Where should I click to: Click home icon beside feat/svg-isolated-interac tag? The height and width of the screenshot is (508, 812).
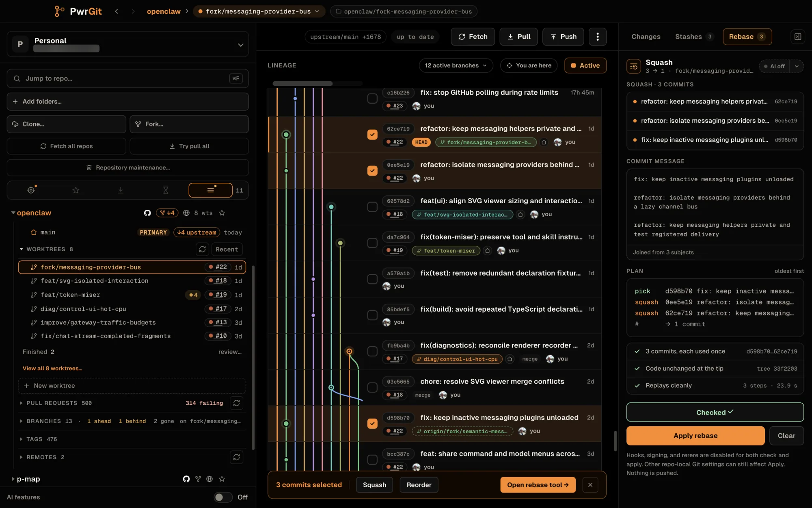click(520, 215)
